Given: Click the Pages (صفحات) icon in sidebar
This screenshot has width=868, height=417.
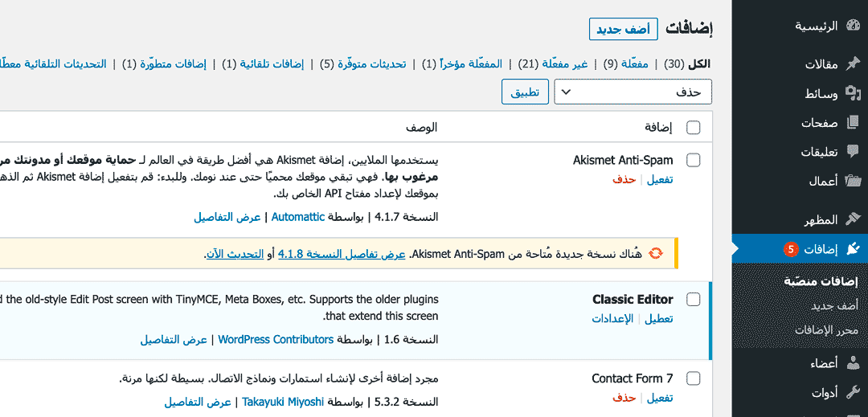Looking at the screenshot, I should [852, 123].
